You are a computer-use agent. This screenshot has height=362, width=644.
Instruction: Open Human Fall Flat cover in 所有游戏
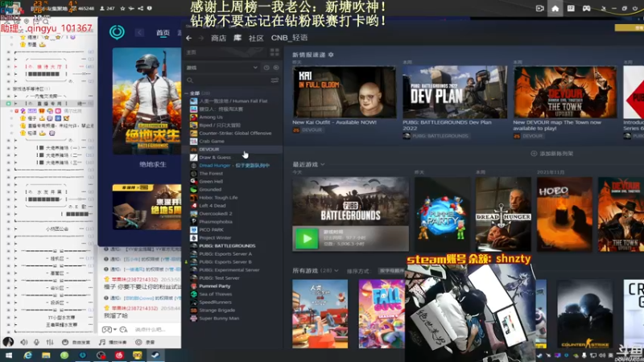click(320, 314)
